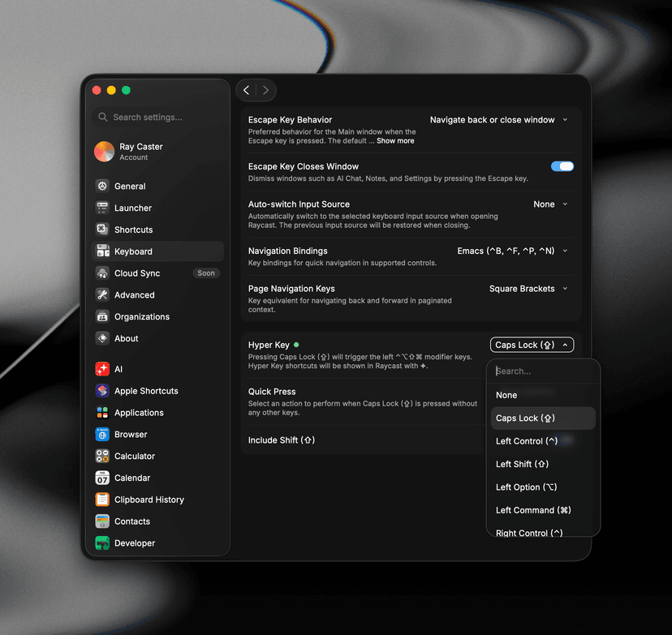Image resolution: width=672 pixels, height=635 pixels.
Task: Click the Calendar extension icon
Action: click(x=102, y=478)
